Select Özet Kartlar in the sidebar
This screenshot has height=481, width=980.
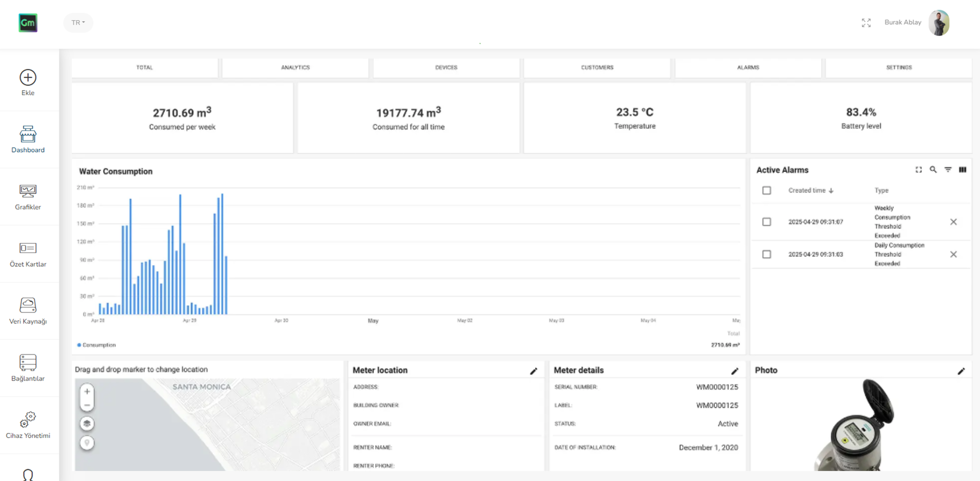(x=28, y=253)
